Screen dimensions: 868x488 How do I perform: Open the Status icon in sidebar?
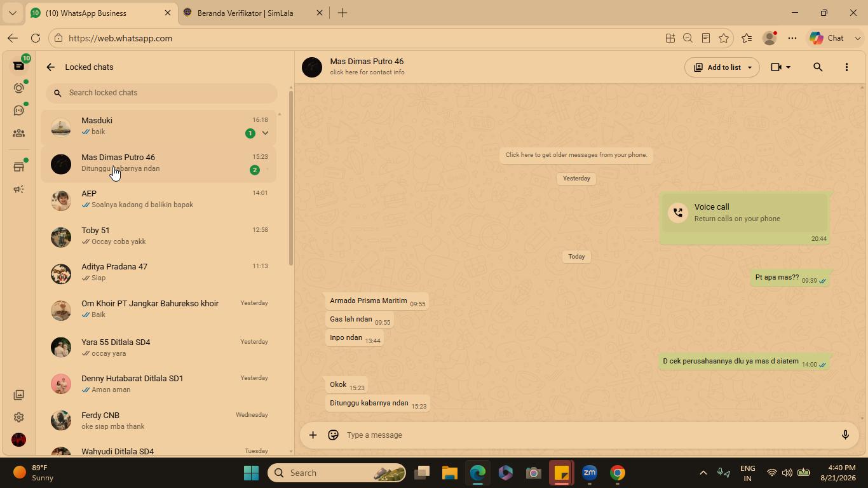pyautogui.click(x=19, y=88)
